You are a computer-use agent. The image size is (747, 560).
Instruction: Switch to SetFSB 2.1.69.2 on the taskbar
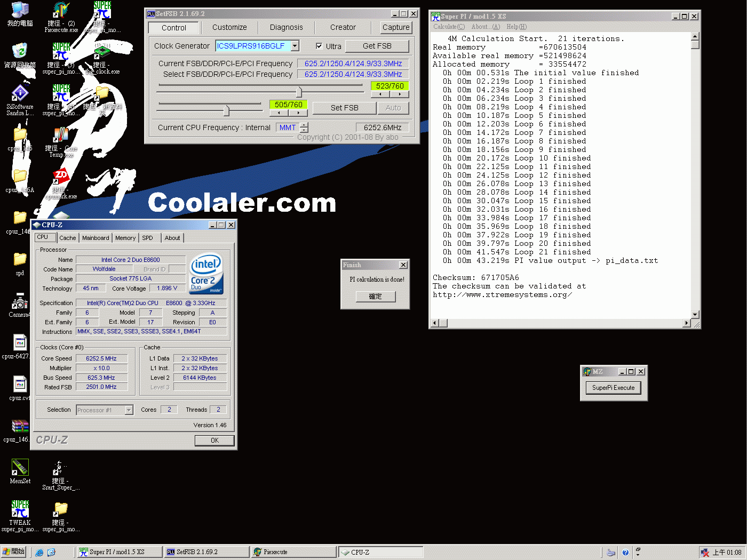click(206, 552)
